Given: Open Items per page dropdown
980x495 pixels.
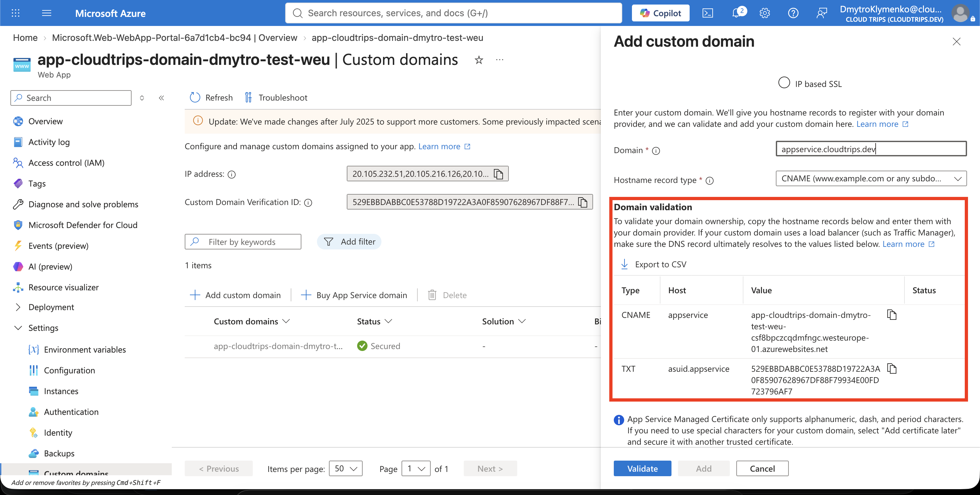Looking at the screenshot, I should coord(345,469).
